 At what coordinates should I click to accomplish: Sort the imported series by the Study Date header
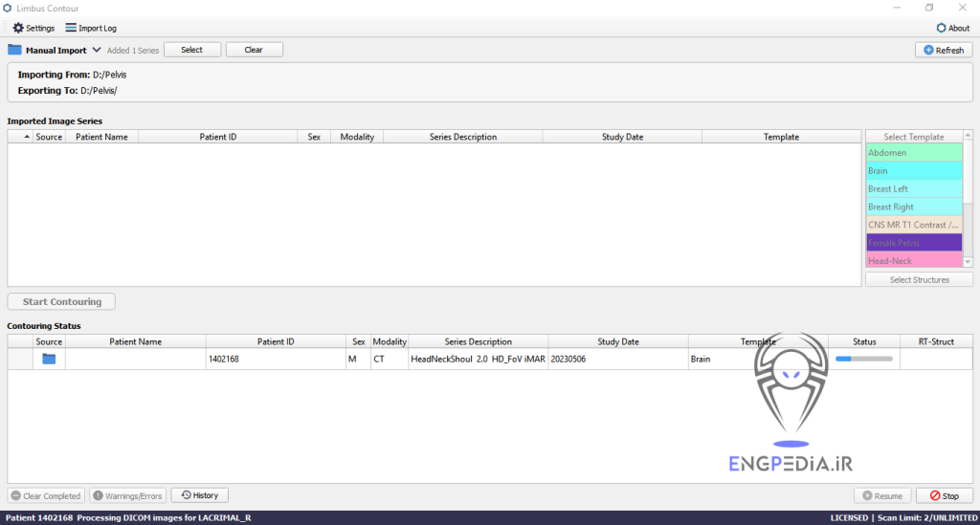click(622, 137)
